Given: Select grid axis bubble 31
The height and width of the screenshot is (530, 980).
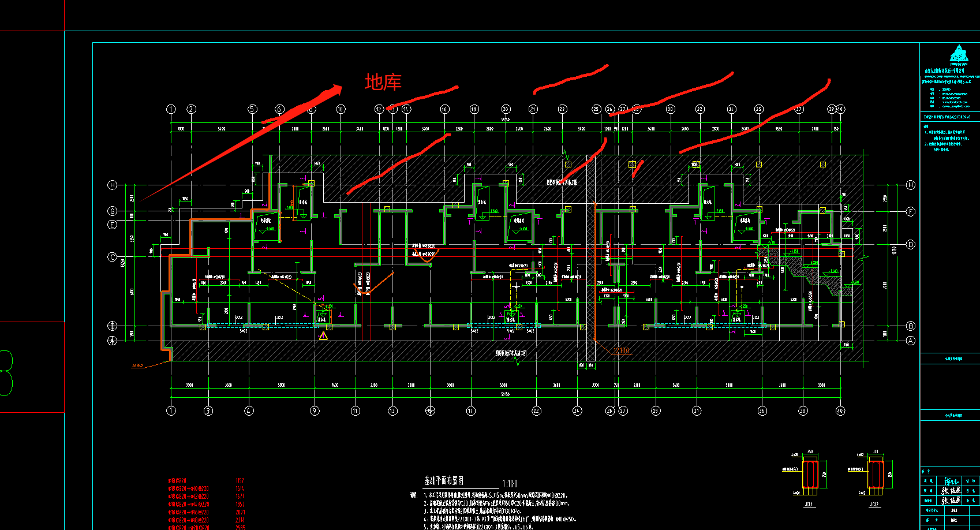Looking at the screenshot, I should point(697,411).
